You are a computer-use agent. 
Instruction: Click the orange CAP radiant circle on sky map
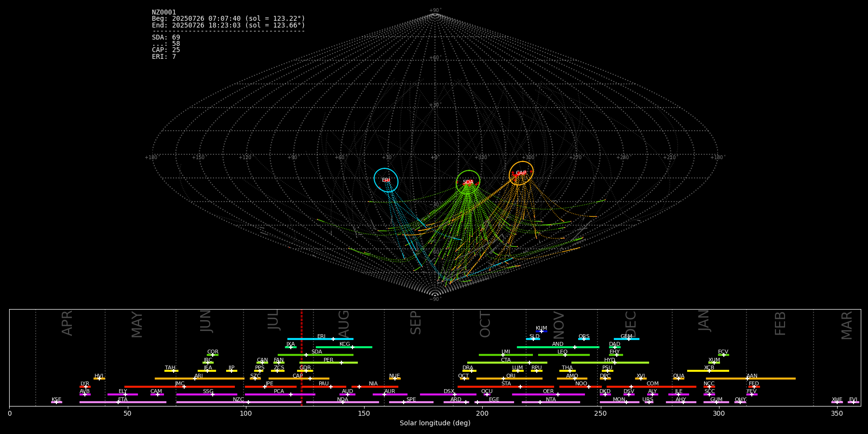[521, 173]
